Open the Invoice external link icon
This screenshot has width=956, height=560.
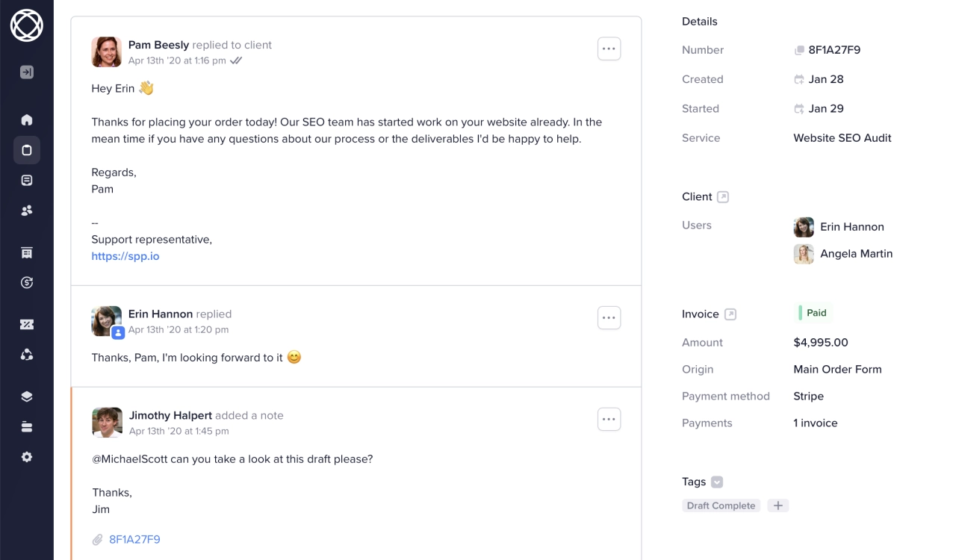(730, 314)
